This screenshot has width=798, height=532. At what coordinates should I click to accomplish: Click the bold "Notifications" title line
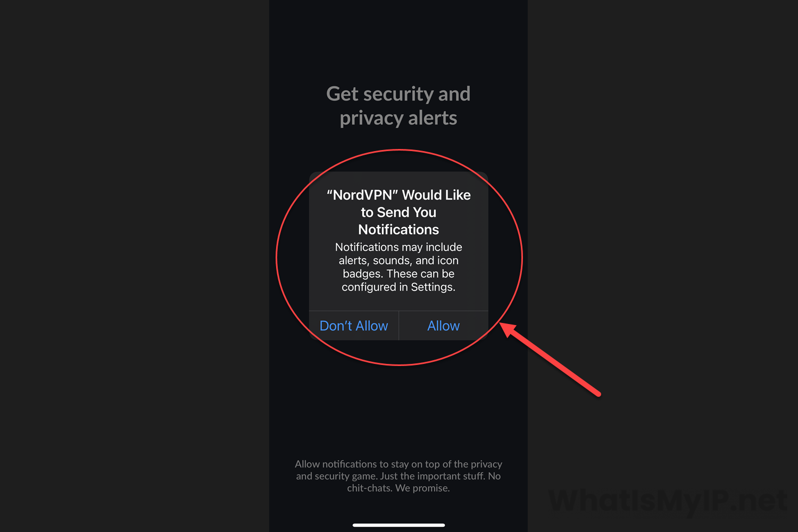point(398,230)
